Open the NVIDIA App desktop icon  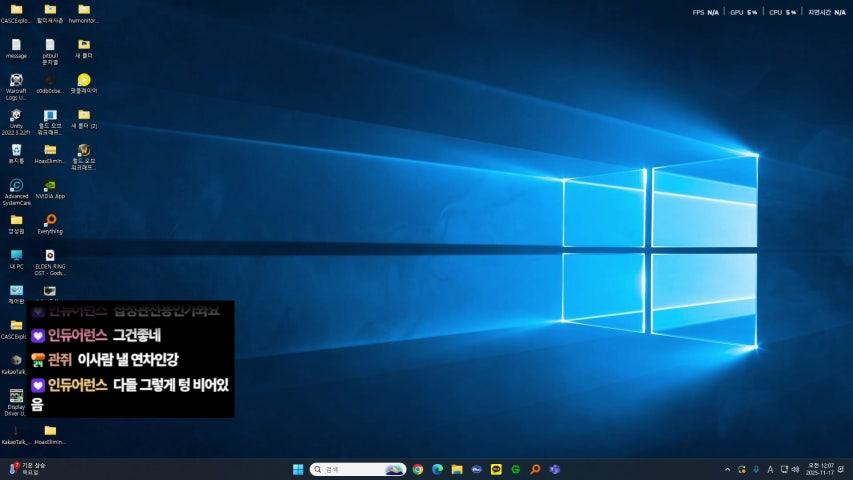click(x=50, y=186)
